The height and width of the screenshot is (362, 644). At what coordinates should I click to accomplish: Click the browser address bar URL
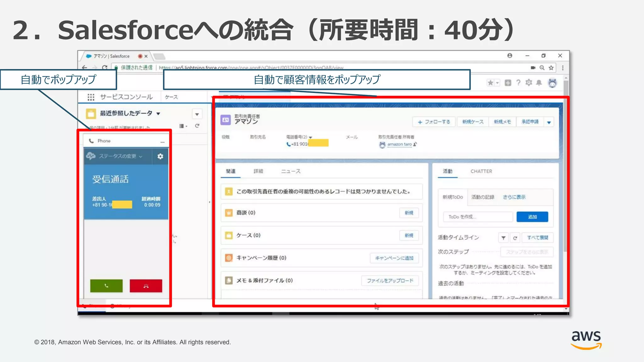coord(251,68)
